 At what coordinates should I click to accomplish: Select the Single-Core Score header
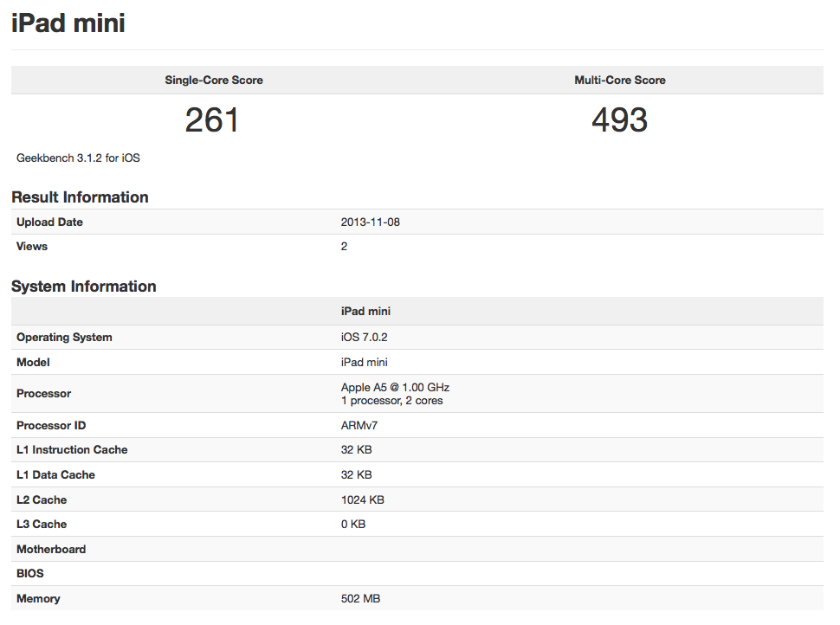[x=214, y=80]
